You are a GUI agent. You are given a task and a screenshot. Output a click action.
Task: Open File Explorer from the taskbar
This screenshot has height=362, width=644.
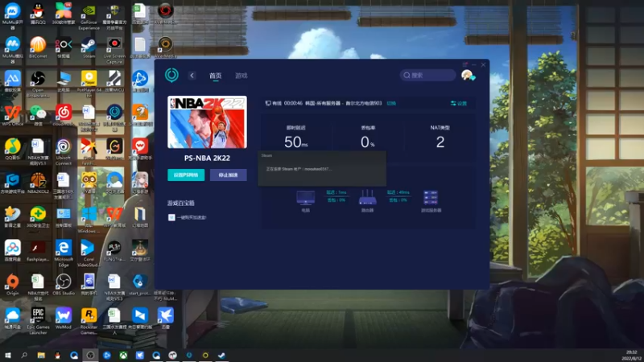coord(41,356)
